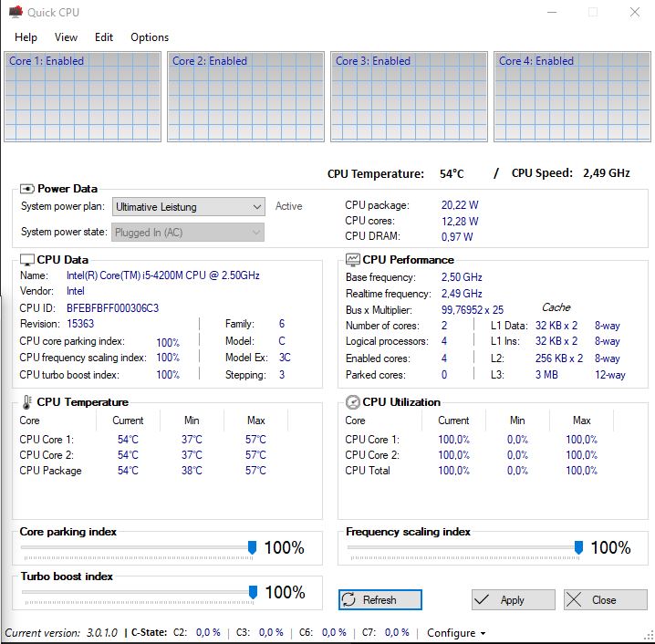Click the Power Data section icon
This screenshot has width=655, height=644.
point(27,189)
